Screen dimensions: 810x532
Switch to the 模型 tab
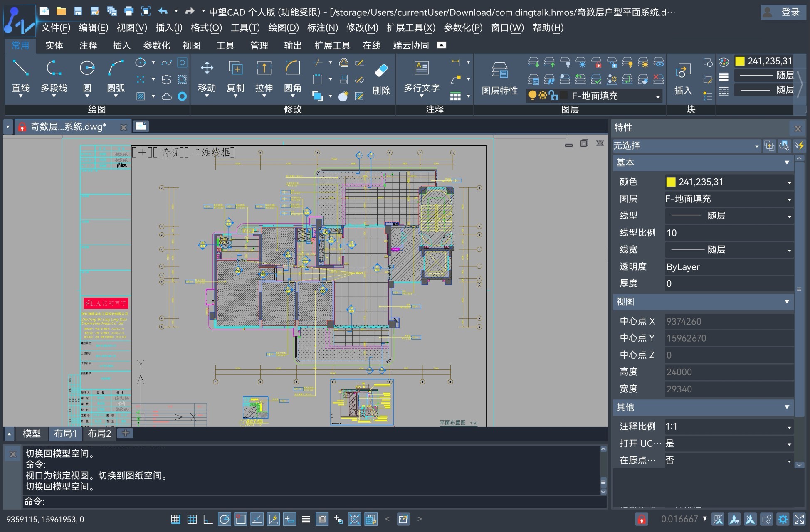tap(32, 433)
